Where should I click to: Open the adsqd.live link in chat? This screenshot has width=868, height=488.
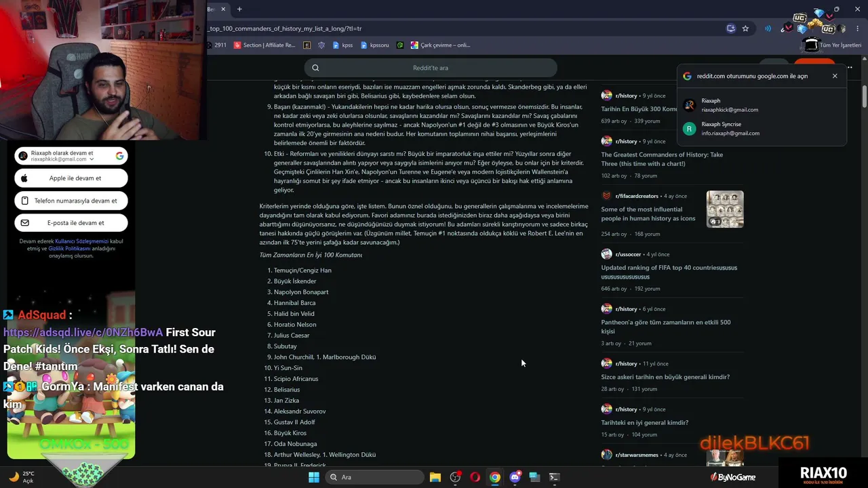[83, 332]
